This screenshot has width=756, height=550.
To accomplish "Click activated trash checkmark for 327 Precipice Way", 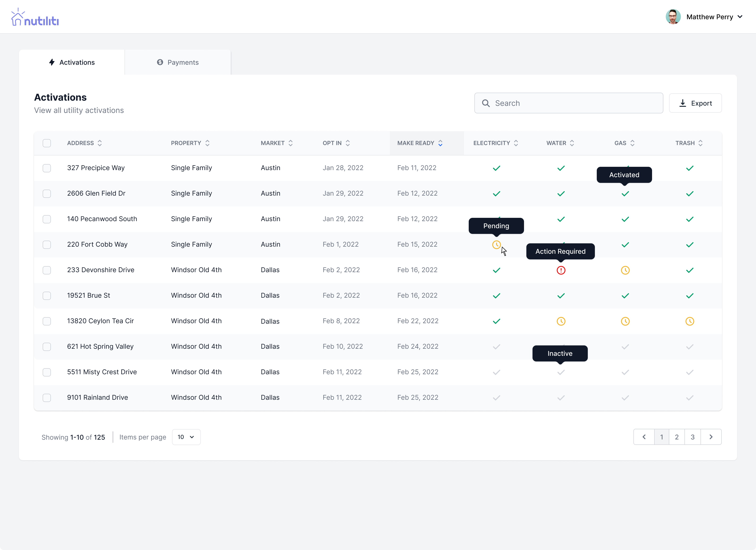I will point(689,168).
